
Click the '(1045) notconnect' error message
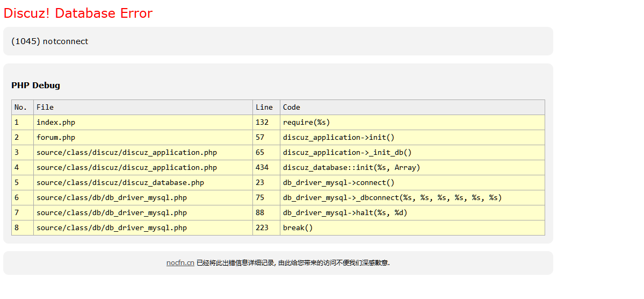[50, 41]
